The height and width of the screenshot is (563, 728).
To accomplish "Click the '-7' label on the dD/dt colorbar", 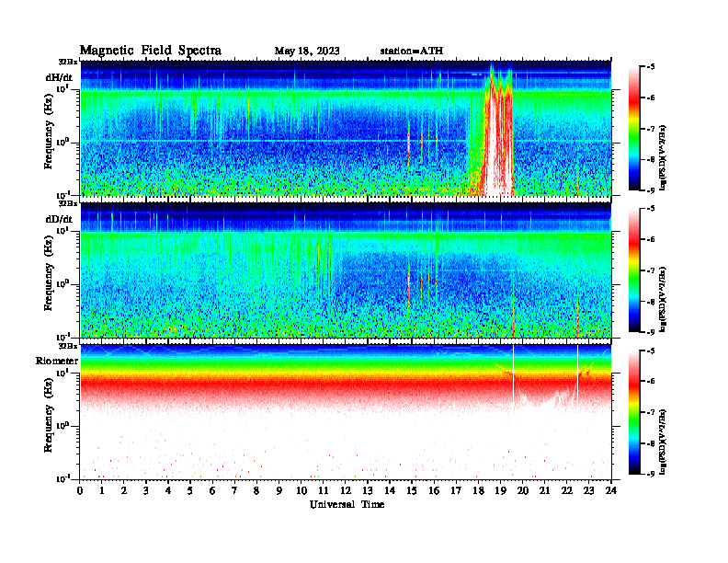I will tap(651, 270).
